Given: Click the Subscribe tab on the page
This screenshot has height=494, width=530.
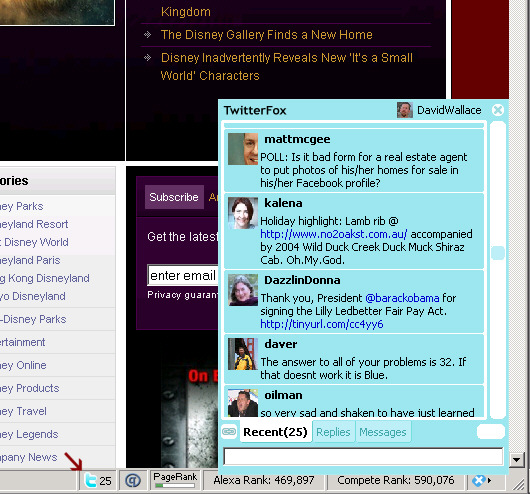Looking at the screenshot, I should (x=174, y=197).
